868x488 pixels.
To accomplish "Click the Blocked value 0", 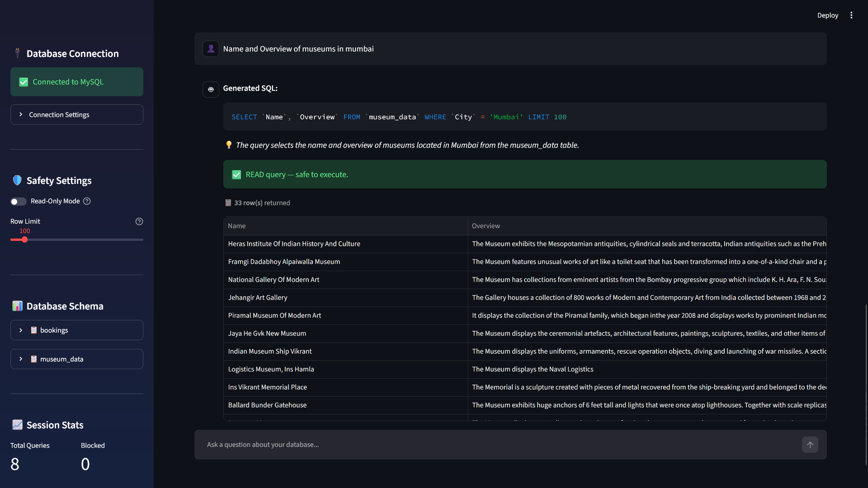I will click(85, 464).
